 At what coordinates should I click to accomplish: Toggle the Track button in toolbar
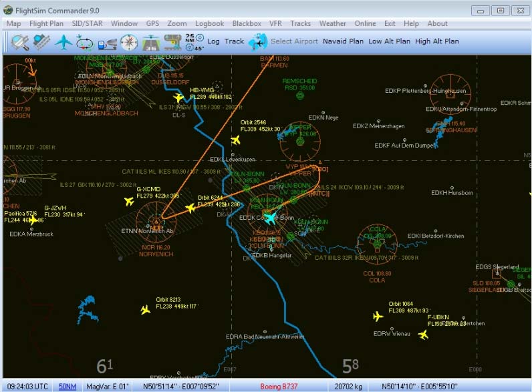[x=234, y=41]
